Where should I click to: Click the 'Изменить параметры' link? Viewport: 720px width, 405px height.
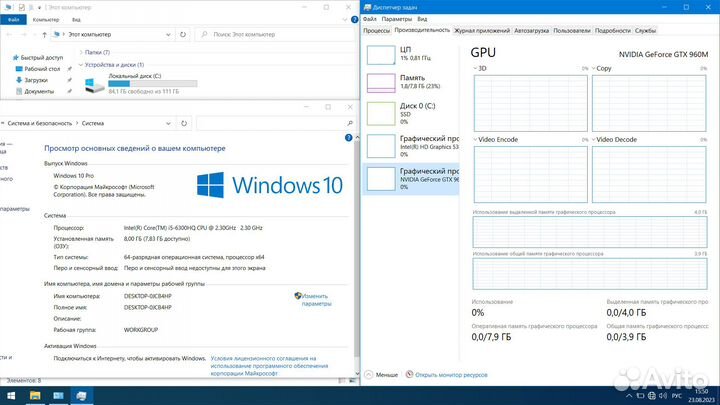(x=315, y=300)
